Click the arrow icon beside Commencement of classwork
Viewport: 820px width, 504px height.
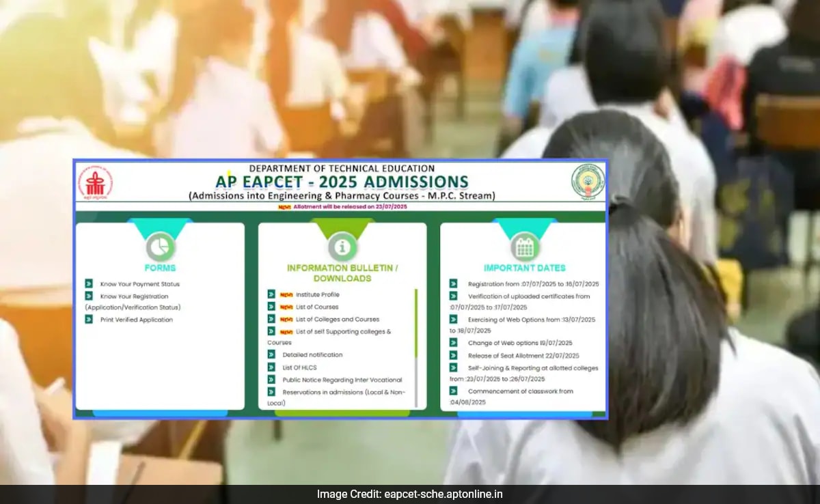[452, 391]
